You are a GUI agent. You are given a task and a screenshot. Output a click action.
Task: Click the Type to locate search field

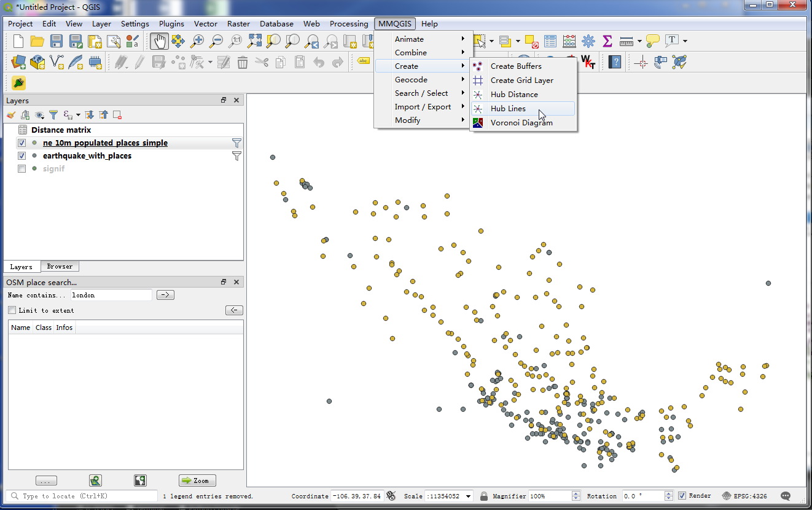tap(82, 496)
